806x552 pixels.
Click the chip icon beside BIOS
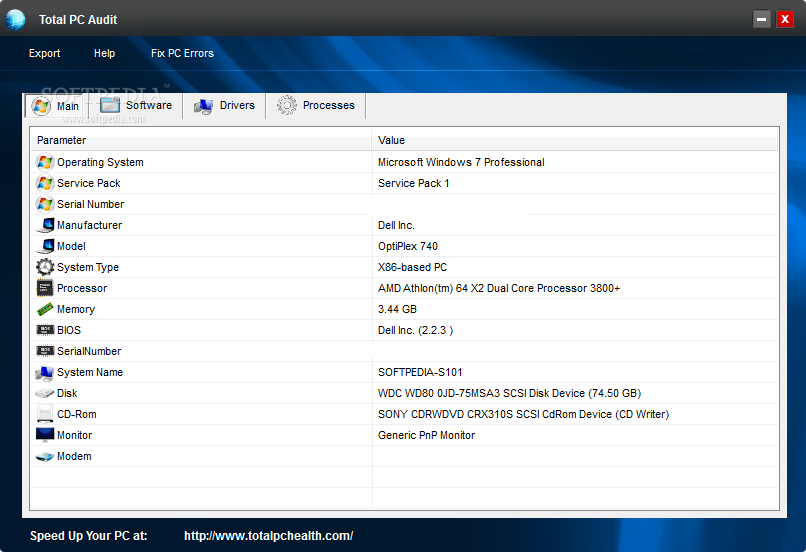click(x=45, y=330)
